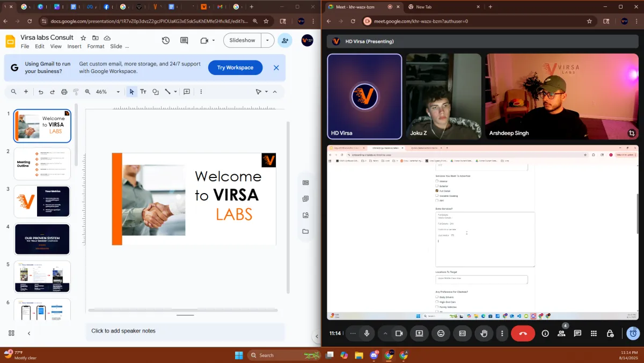This screenshot has width=644, height=363.
Task: Open version history clock icon in Slides
Action: (x=166, y=41)
